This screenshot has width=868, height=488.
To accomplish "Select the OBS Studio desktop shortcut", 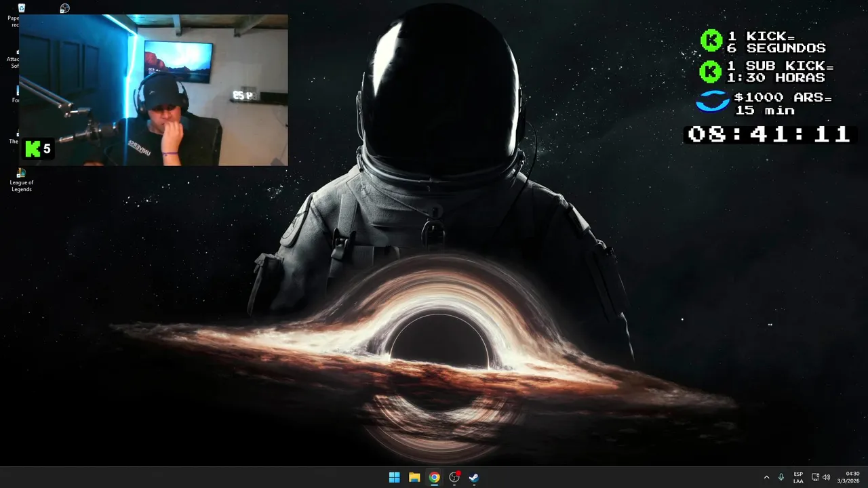I will tap(64, 8).
